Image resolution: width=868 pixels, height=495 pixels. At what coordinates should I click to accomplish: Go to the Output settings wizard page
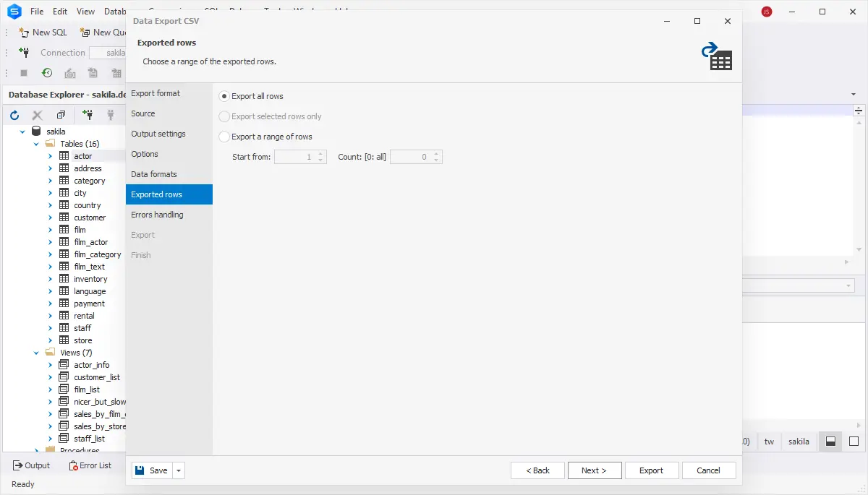coord(158,134)
